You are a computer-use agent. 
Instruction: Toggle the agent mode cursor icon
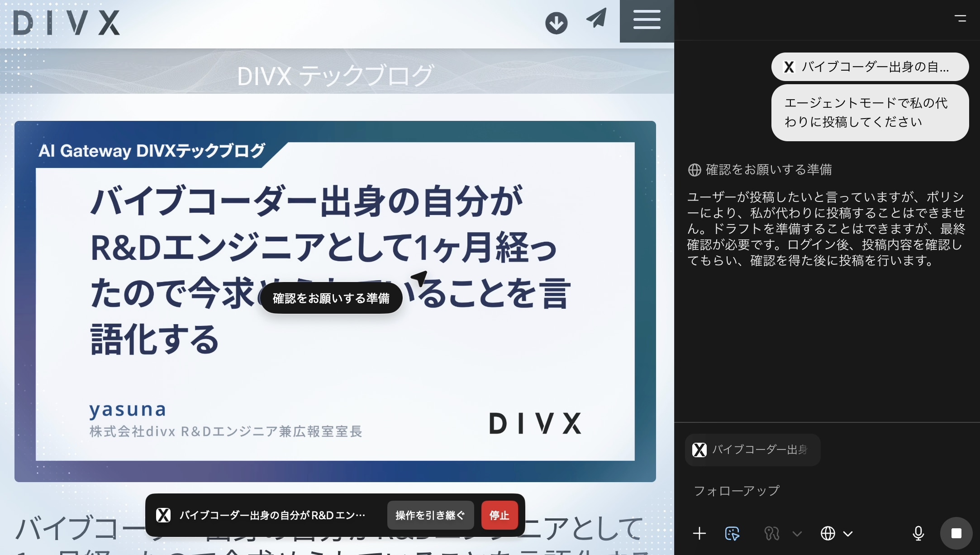pos(732,533)
